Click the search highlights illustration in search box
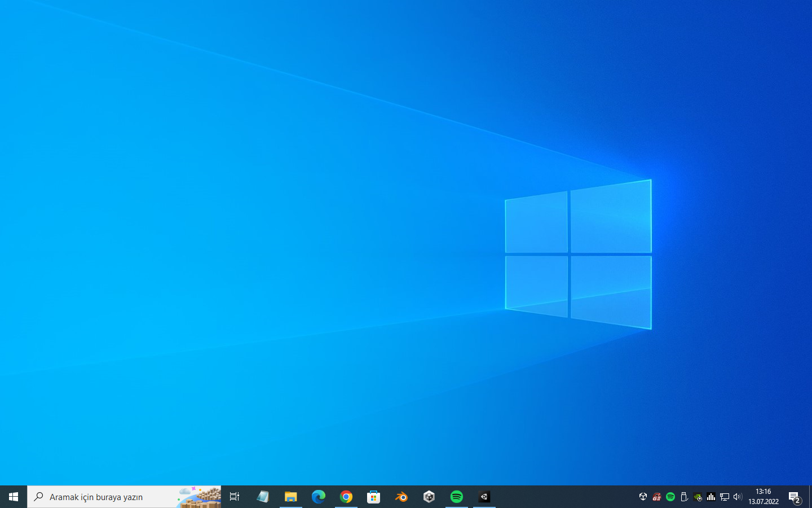The width and height of the screenshot is (812, 508). (199, 497)
